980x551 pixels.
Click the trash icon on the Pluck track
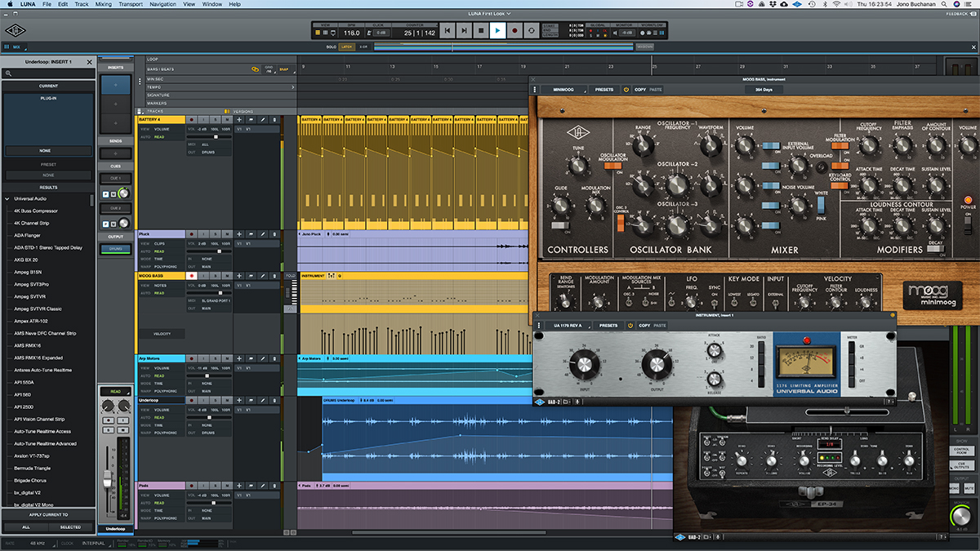click(x=274, y=234)
